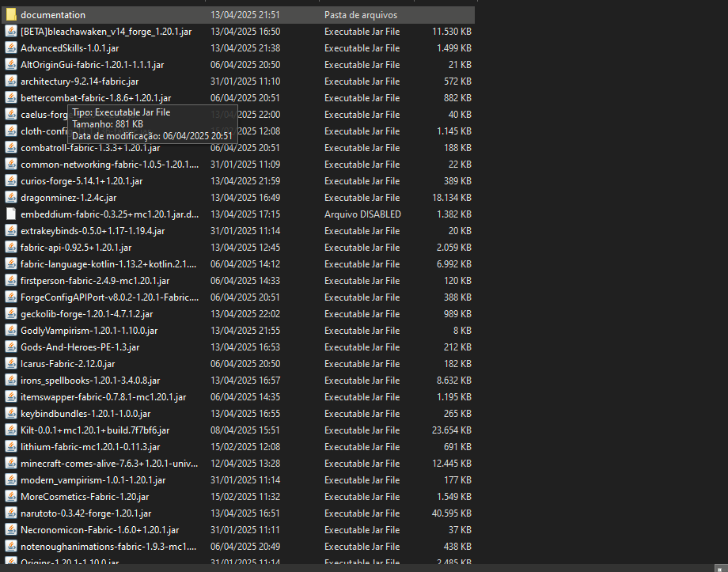Image resolution: width=728 pixels, height=572 pixels.
Task: Click jar icon of architectury-9.2.14-fabric.jar
Action: click(x=11, y=81)
